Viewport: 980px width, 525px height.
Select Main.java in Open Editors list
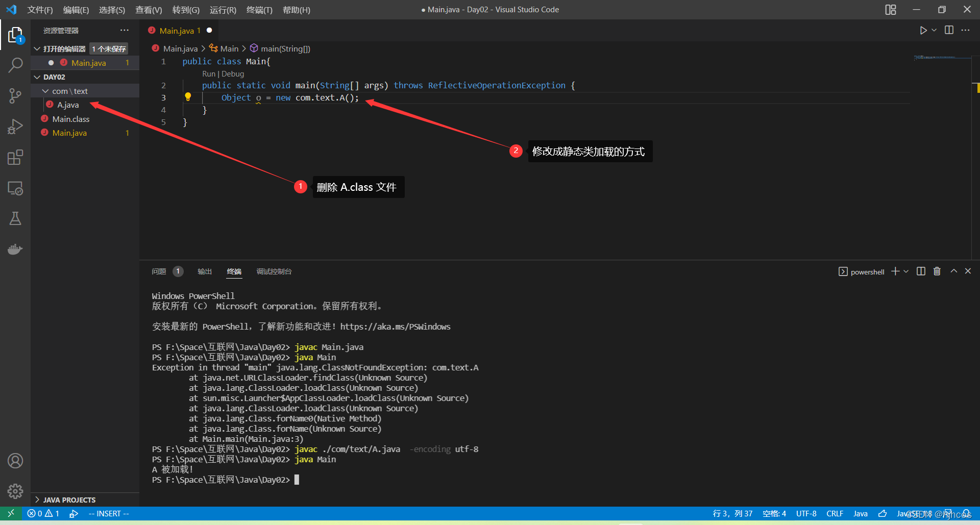[89, 63]
